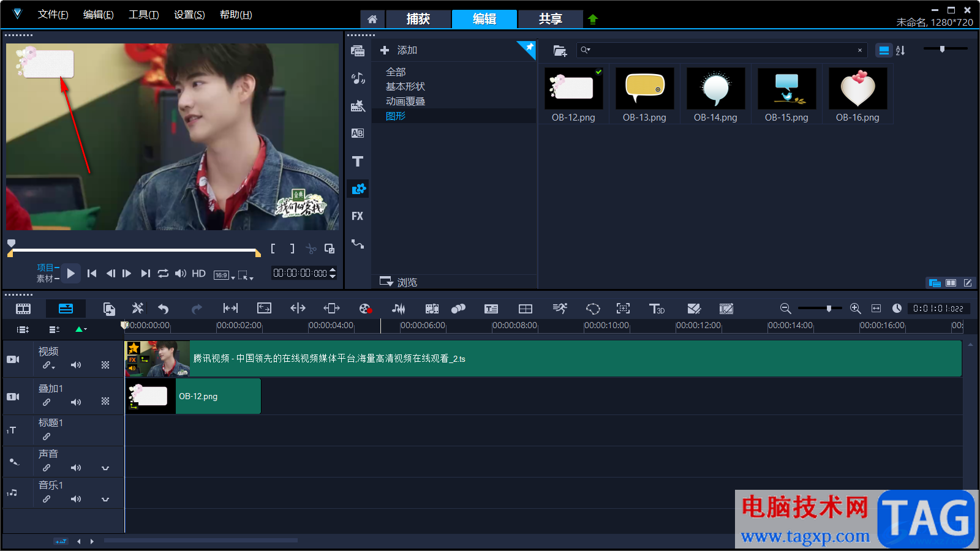
Task: Open the Path library icon
Action: (358, 244)
